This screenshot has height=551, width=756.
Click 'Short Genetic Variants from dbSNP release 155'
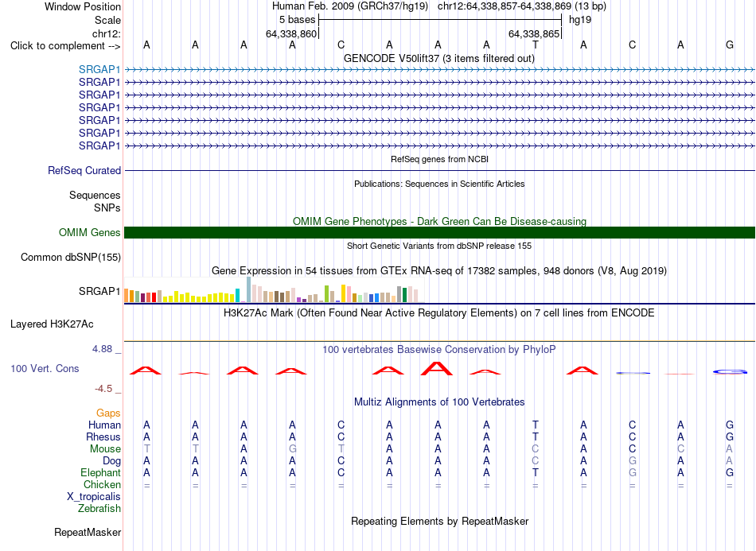[439, 246]
